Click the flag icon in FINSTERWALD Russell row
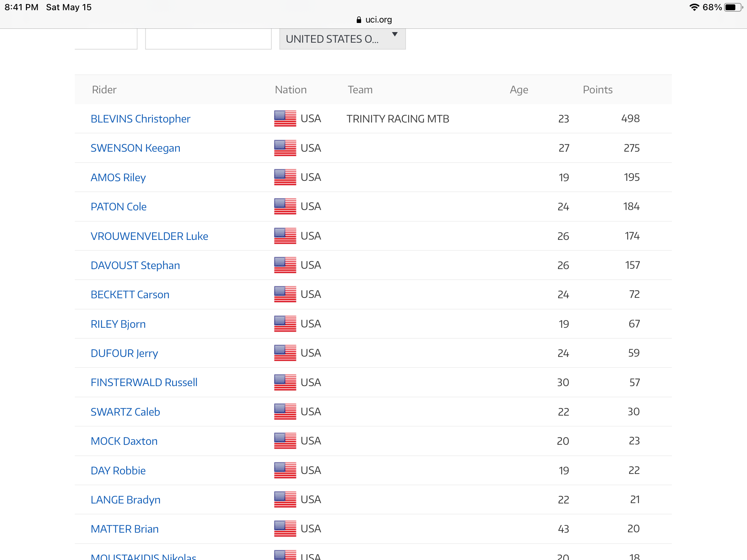The image size is (747, 560). [x=285, y=382]
